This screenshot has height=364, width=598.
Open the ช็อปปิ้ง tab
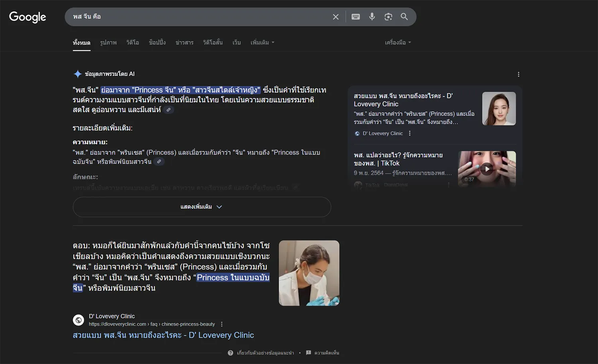[x=157, y=43]
